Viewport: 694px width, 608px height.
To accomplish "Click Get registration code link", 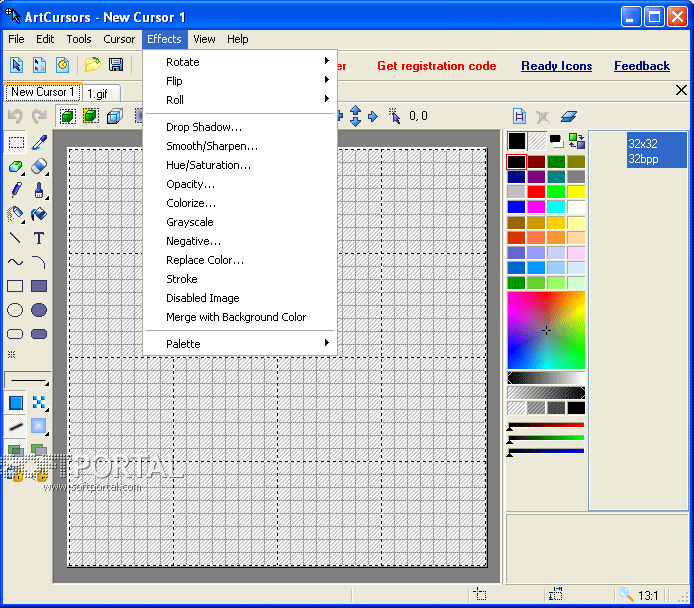I will (436, 66).
